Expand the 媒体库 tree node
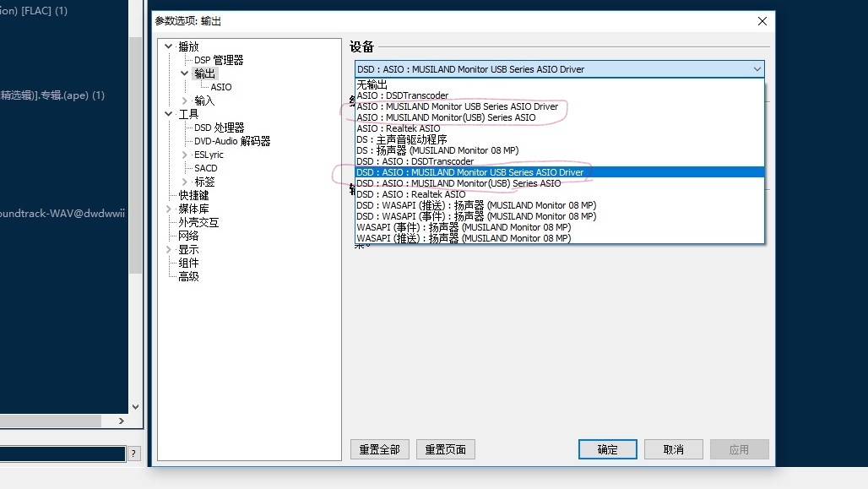868x489 pixels. [169, 209]
